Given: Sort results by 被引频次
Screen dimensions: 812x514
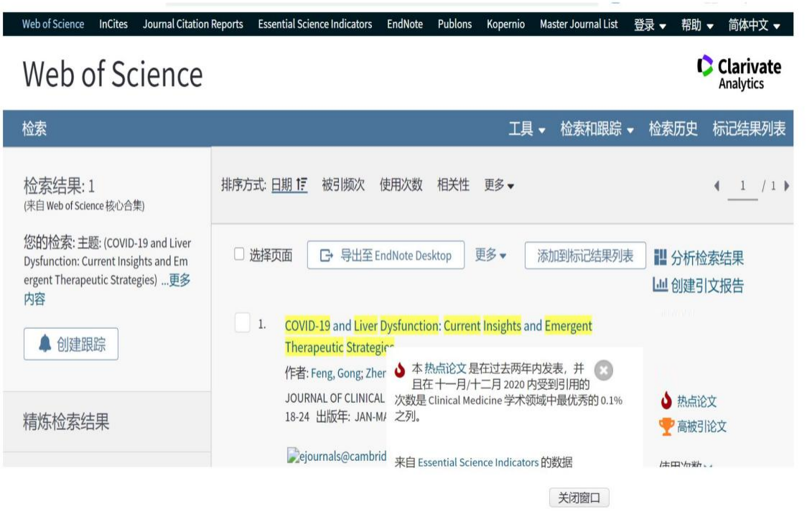Looking at the screenshot, I should point(343,184).
